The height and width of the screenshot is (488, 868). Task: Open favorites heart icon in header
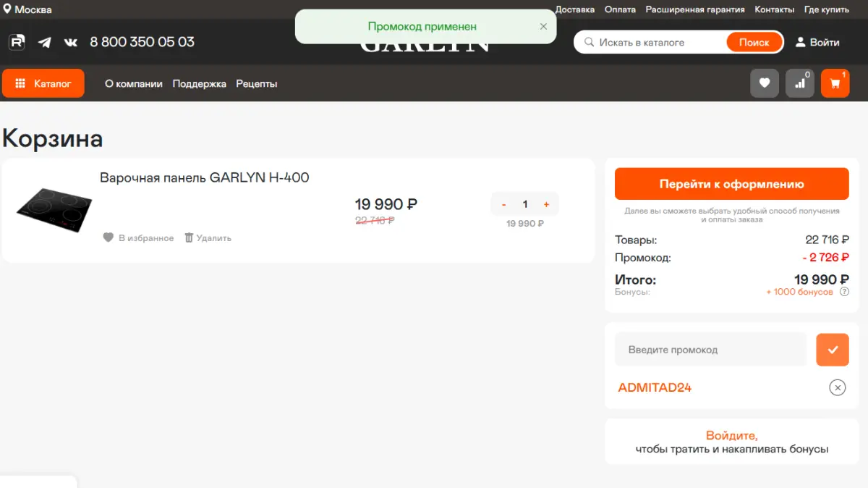point(765,83)
